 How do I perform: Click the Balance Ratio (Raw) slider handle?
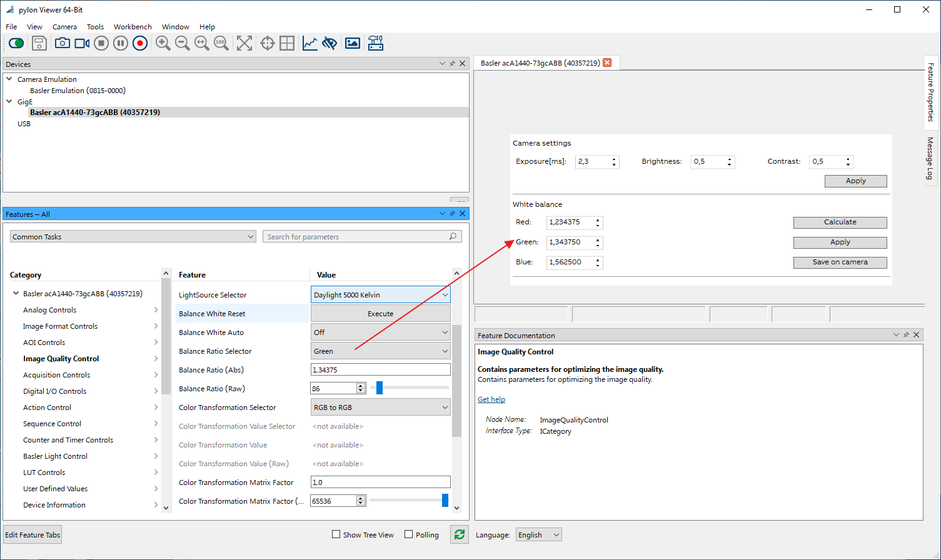pyautogui.click(x=379, y=388)
